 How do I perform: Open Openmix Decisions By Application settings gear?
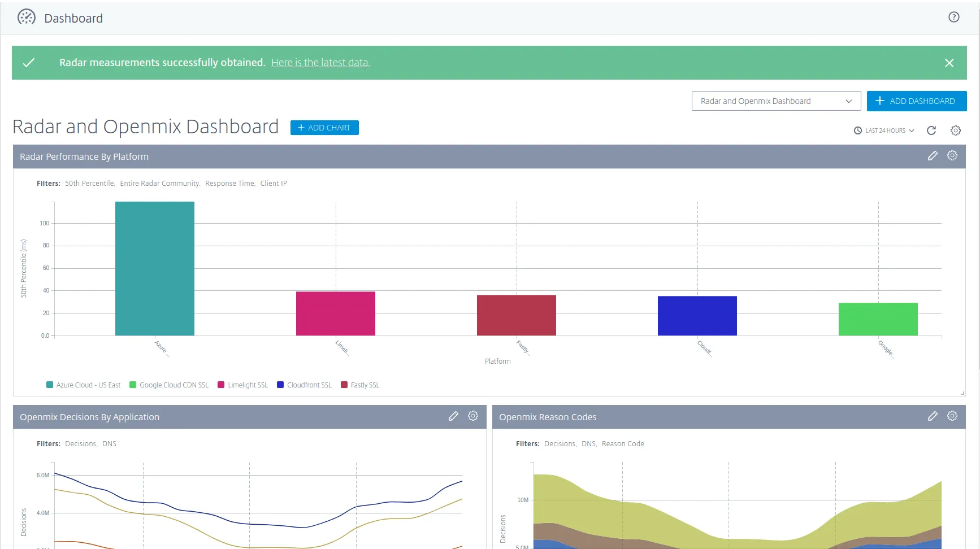[x=473, y=416]
